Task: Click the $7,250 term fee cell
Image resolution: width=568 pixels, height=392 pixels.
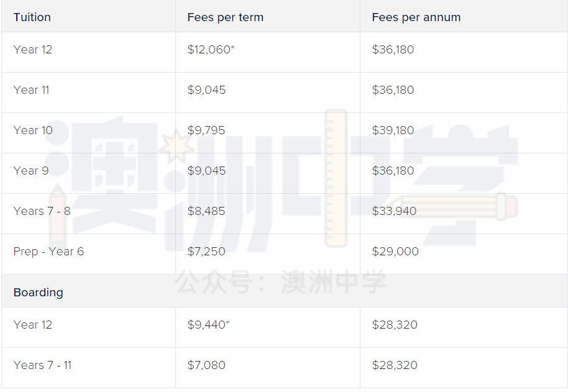Action: 206,251
